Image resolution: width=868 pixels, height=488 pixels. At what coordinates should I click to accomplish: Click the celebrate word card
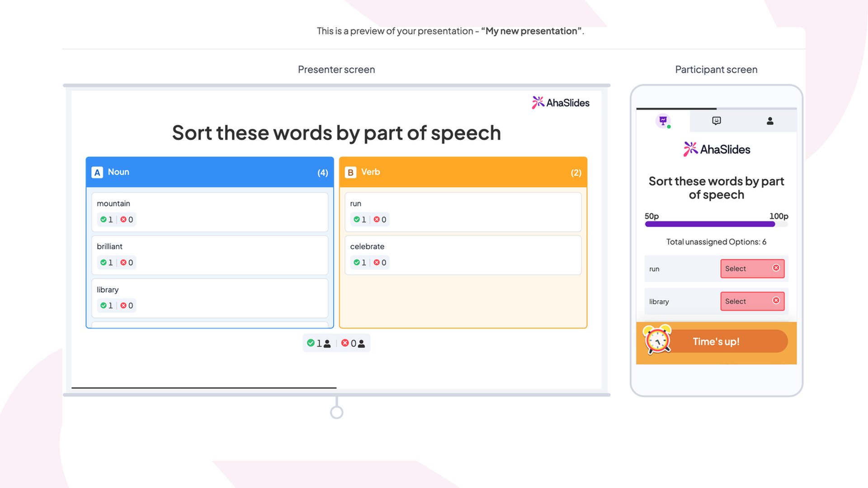(463, 255)
